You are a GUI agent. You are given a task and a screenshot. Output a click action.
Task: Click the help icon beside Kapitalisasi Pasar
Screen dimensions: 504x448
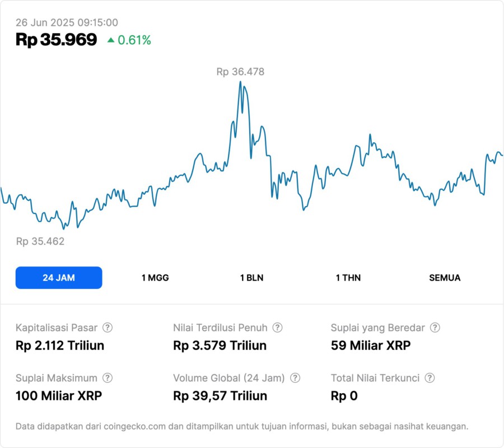pos(108,328)
